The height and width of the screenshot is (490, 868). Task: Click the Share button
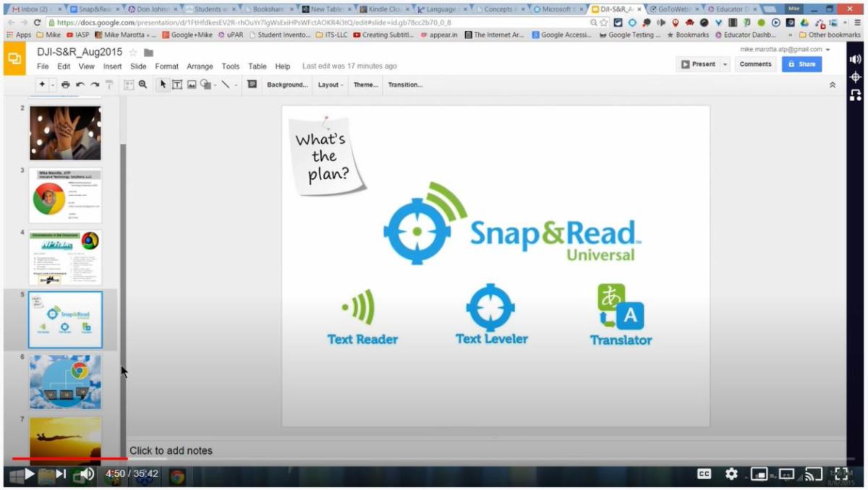click(801, 64)
